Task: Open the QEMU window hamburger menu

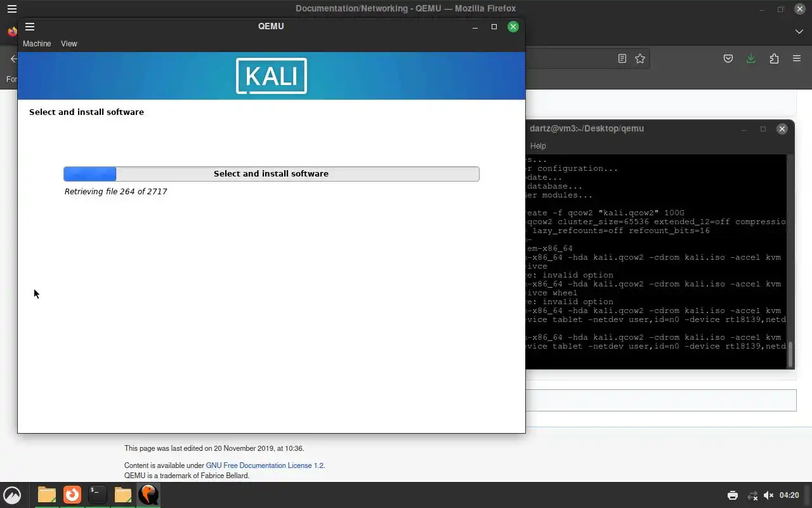Action: coord(30,27)
